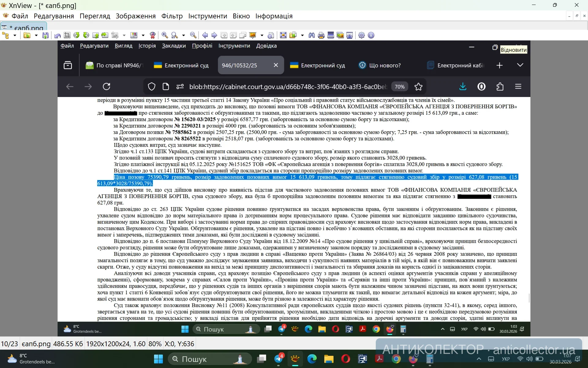Open XnView settings gear
Image resolution: width=588 pixels, height=368 pixels.
[361, 35]
